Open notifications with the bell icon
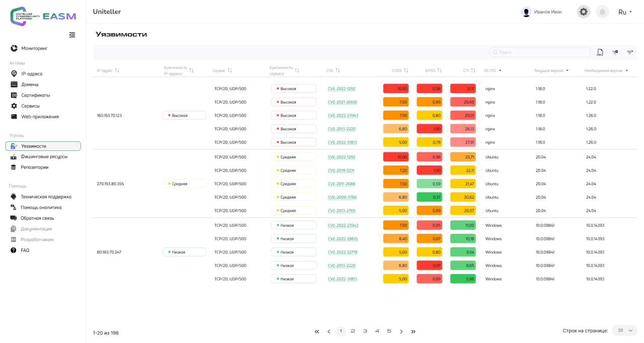Viewport: 644px width, 343px height. pyautogui.click(x=602, y=12)
